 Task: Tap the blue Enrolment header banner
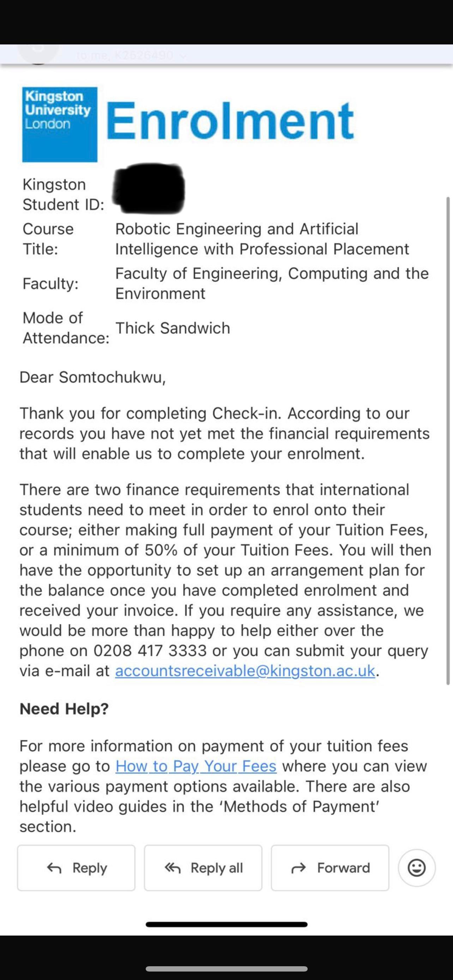click(x=230, y=121)
